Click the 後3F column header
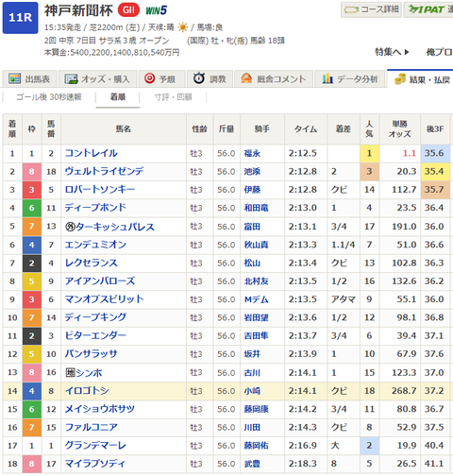 click(435, 129)
